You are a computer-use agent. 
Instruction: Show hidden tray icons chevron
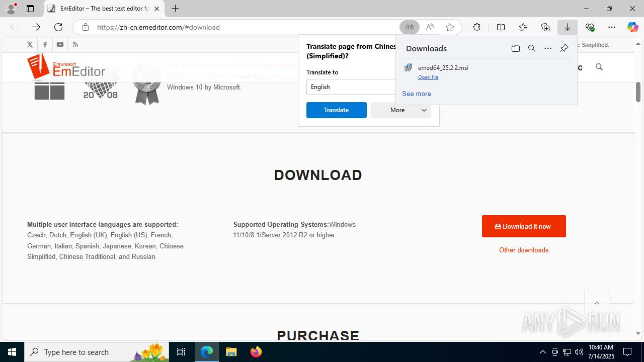click(x=542, y=352)
